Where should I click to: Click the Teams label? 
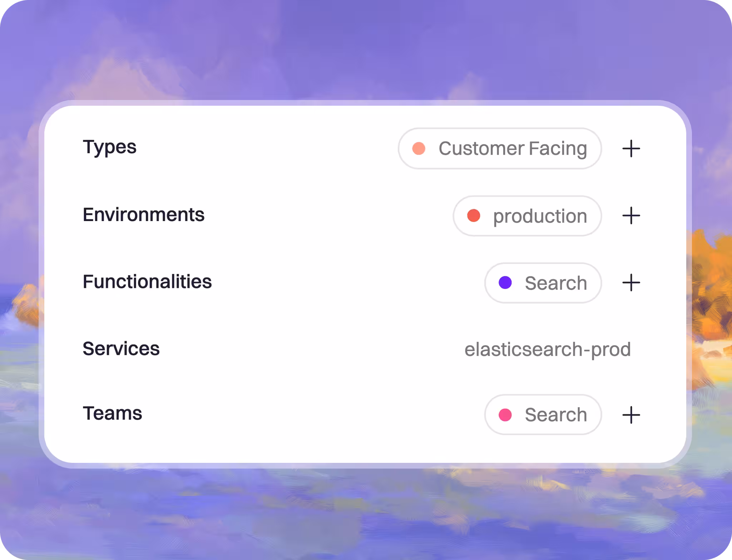pyautogui.click(x=113, y=413)
